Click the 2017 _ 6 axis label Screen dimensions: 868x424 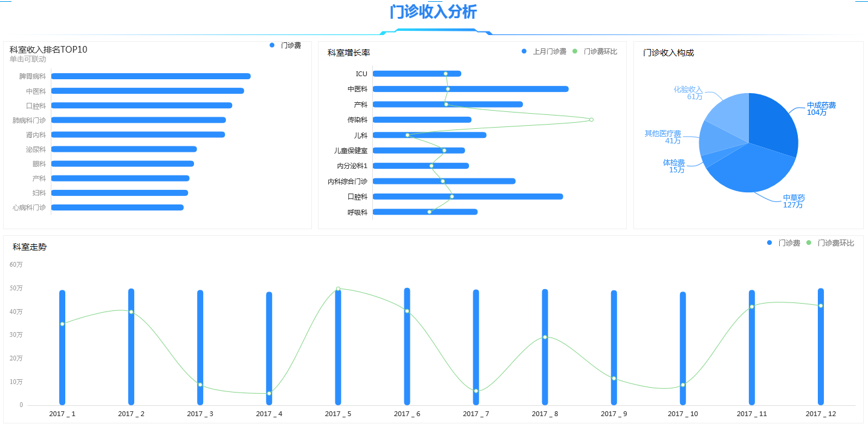(x=407, y=414)
